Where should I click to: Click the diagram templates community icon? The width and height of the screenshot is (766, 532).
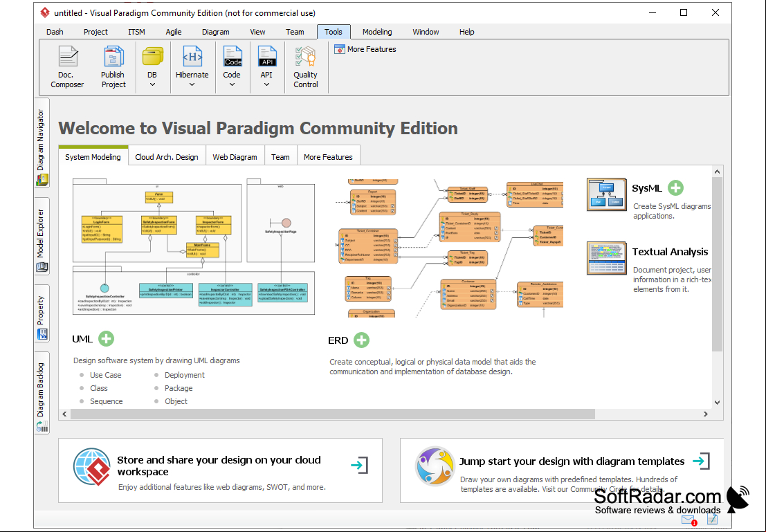point(435,466)
